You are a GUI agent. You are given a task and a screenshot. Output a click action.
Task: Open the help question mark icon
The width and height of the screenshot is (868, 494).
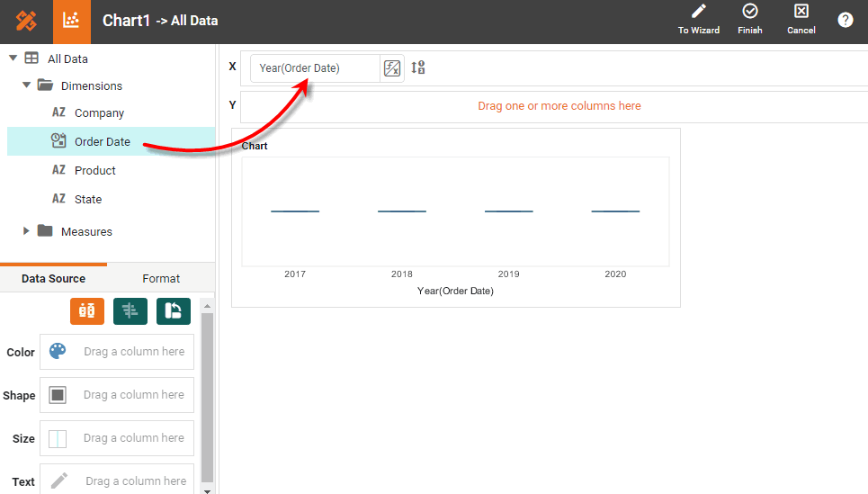click(x=845, y=20)
